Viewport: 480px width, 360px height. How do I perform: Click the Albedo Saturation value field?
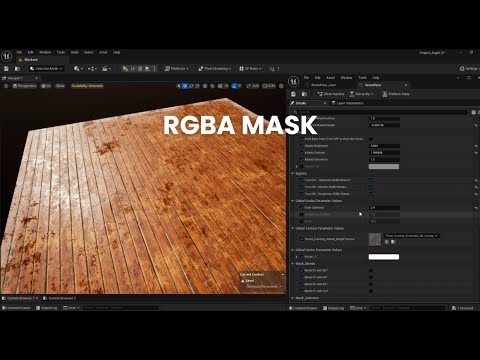tap(384, 160)
